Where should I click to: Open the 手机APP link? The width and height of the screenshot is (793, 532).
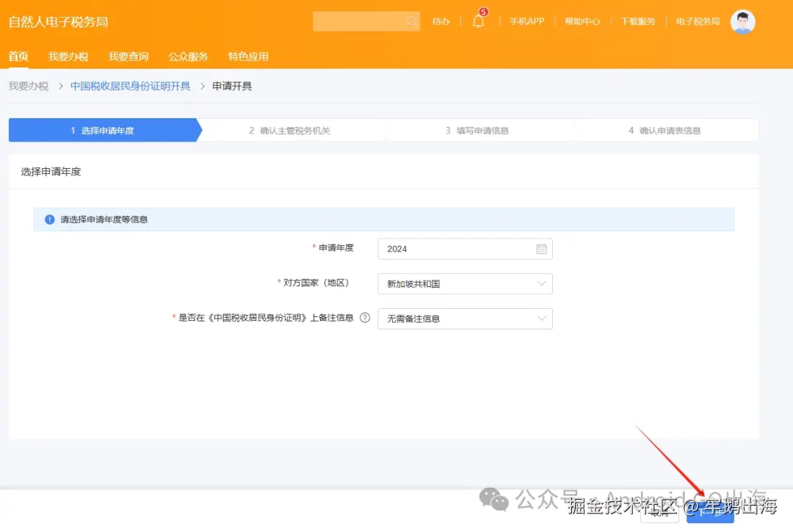pos(526,21)
